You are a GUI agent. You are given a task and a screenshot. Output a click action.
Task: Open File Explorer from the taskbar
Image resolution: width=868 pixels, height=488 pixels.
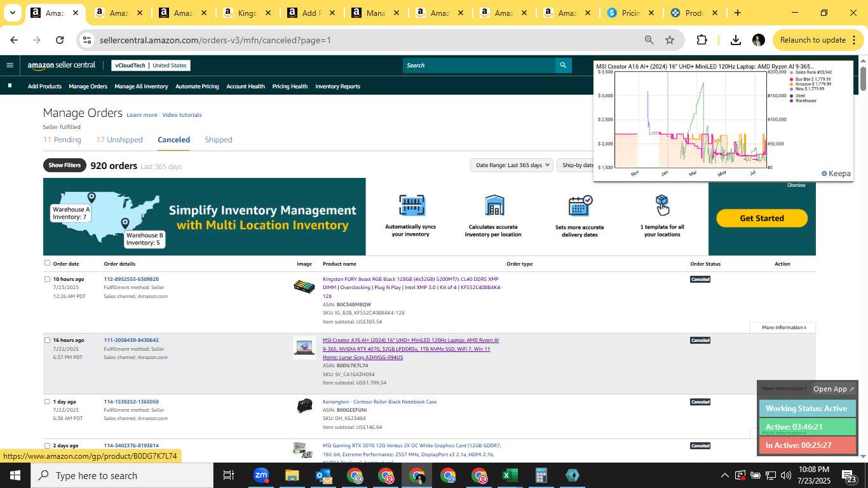[292, 475]
